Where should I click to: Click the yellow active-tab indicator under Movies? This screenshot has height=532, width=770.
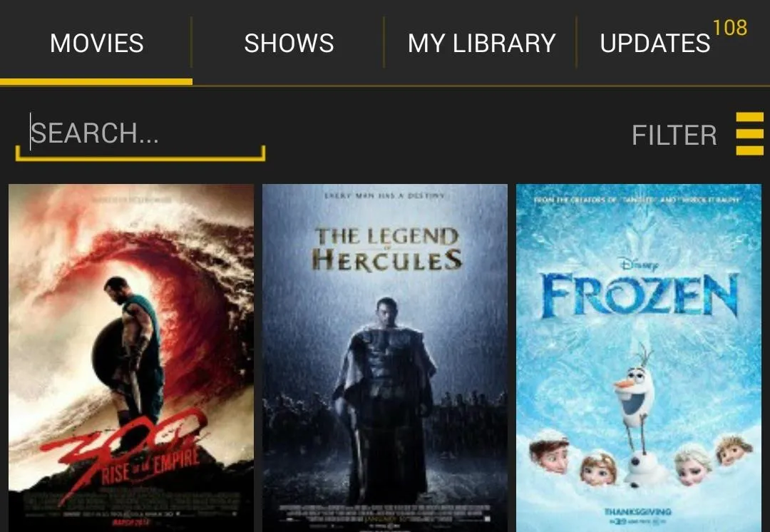[x=96, y=82]
